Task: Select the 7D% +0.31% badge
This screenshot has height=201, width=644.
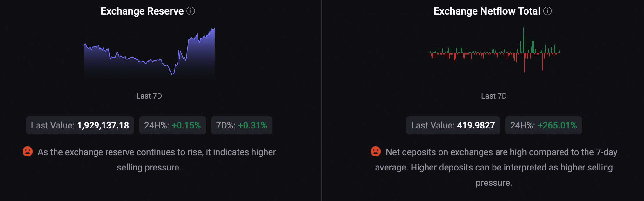Action: click(242, 125)
